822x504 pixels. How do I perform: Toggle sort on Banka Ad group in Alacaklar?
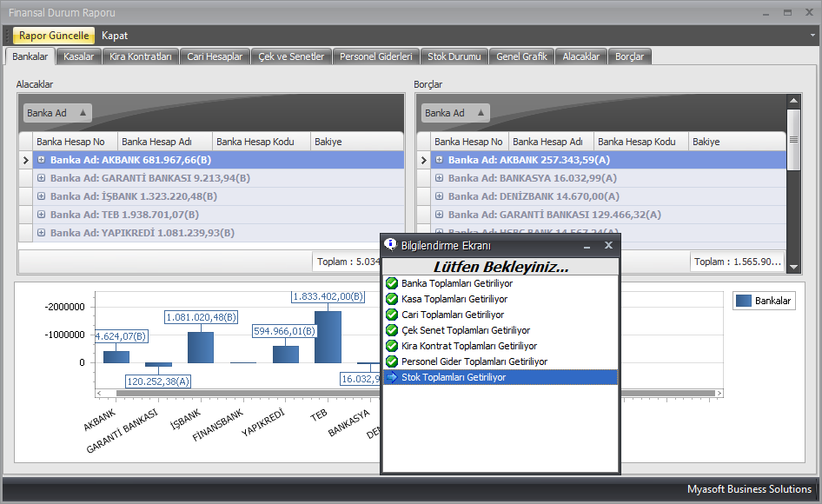[x=57, y=113]
